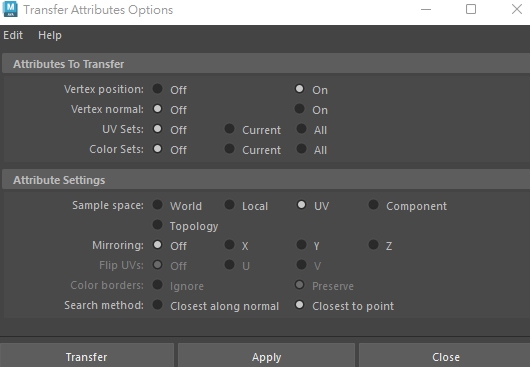
Task: Open the Edit menu
Action: click(13, 35)
